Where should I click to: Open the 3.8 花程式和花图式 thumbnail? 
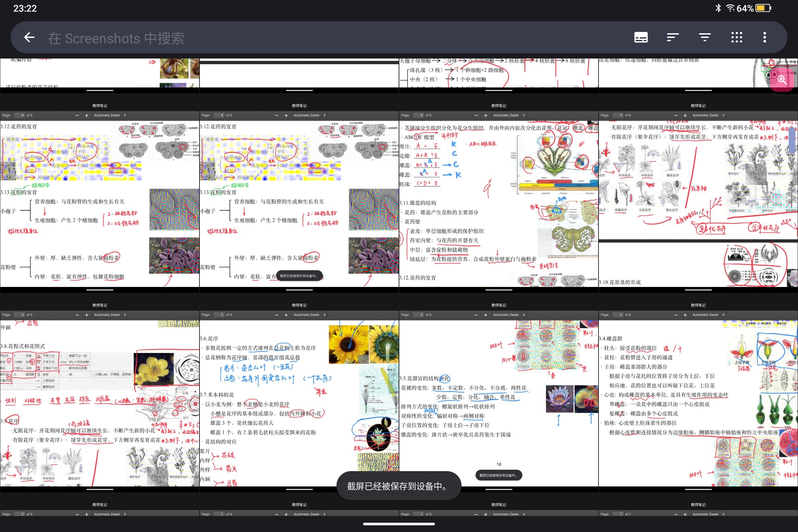click(x=100, y=393)
